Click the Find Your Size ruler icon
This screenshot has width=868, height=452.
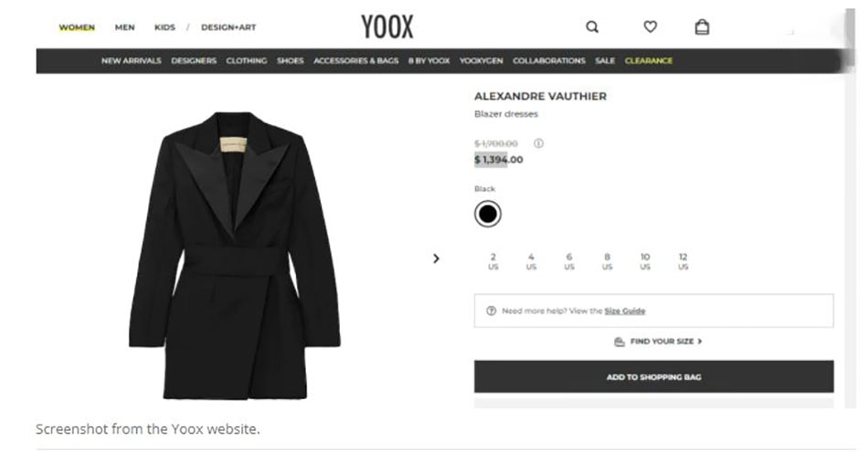[x=619, y=342]
